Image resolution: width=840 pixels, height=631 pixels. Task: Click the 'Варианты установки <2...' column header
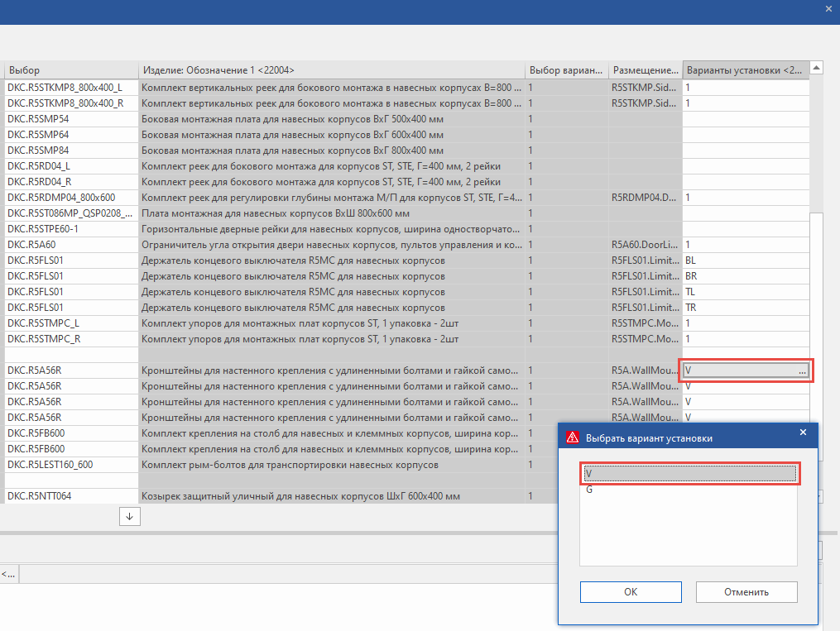[746, 70]
